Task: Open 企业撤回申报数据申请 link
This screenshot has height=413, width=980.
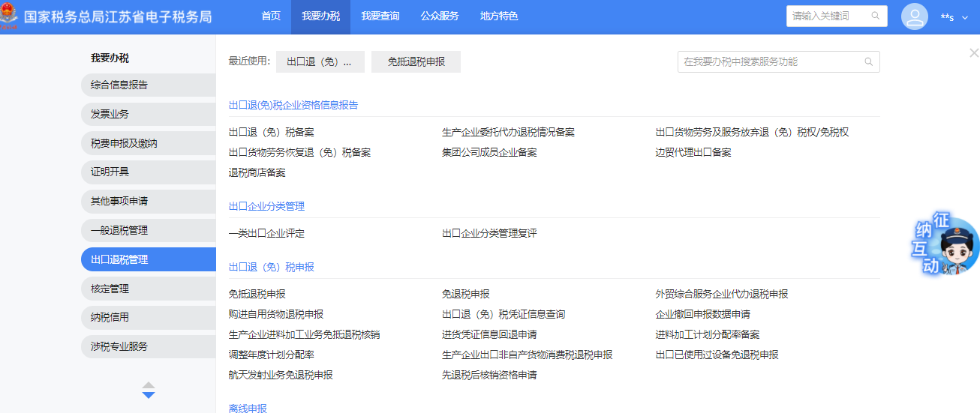Action: 702,315
